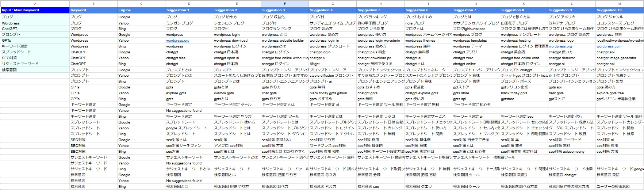The image size is (644, 190).
Task: Select the column M header letter
Action: click(619, 4)
